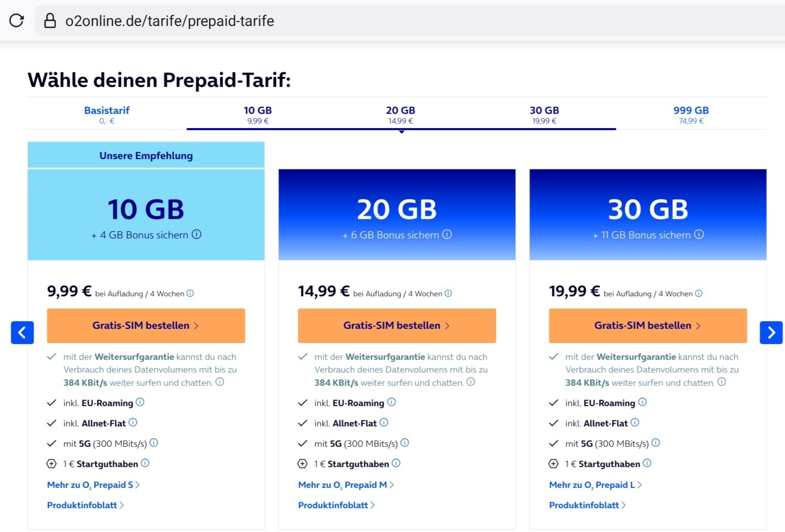Open Weitersurfgarantie info in the 20 GB card
This screenshot has width=785, height=532.
tap(470, 382)
